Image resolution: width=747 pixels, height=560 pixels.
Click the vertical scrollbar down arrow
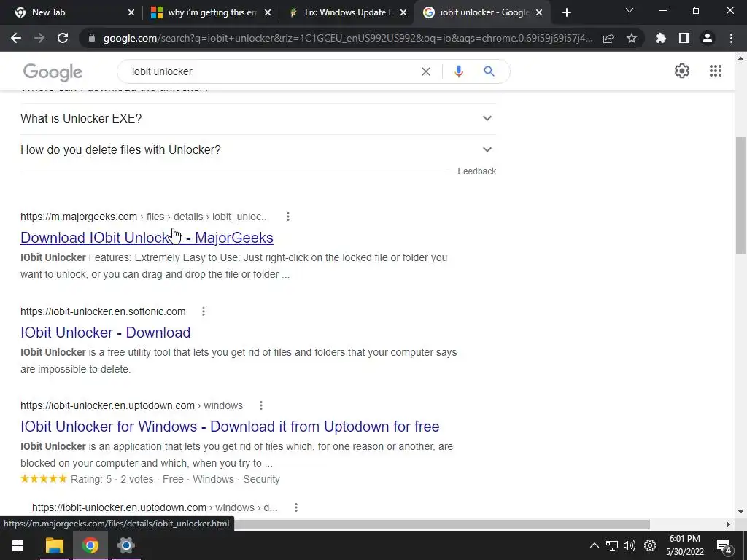point(740,512)
